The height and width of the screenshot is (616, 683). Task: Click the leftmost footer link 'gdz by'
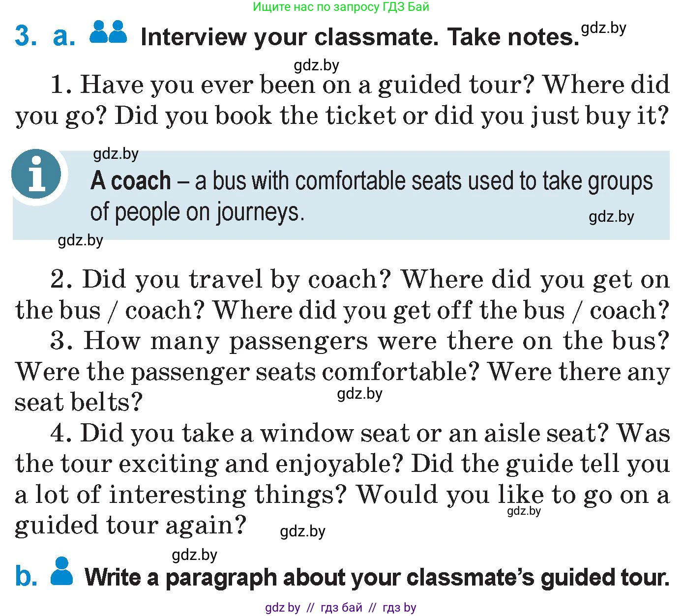pyautogui.click(x=282, y=608)
